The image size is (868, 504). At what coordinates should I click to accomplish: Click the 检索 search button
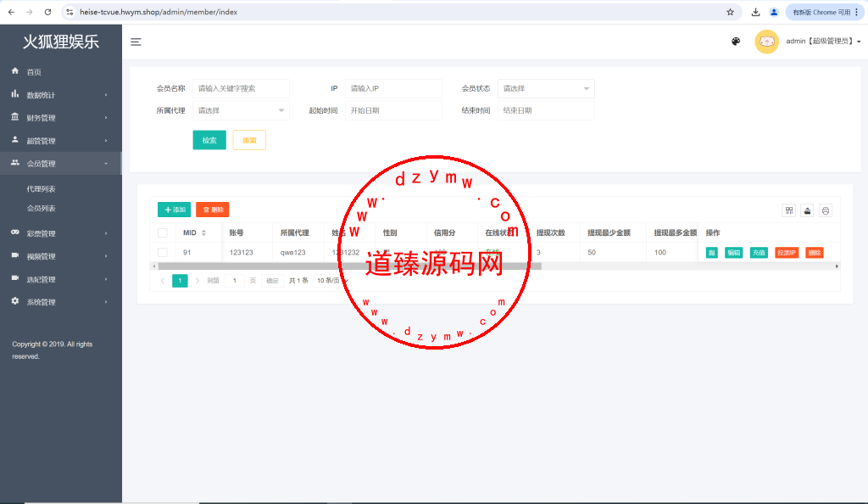click(209, 140)
